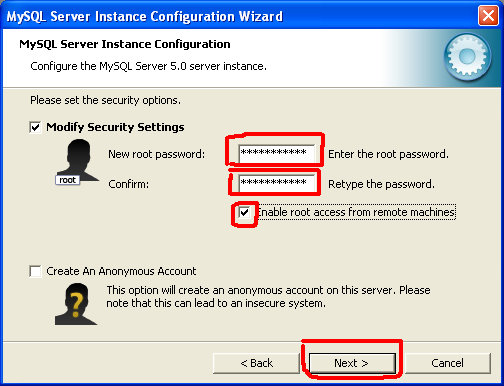Screen dimensions: 504x386
Task: Uncheck Modify Security Settings checkbox
Action: click(35, 127)
